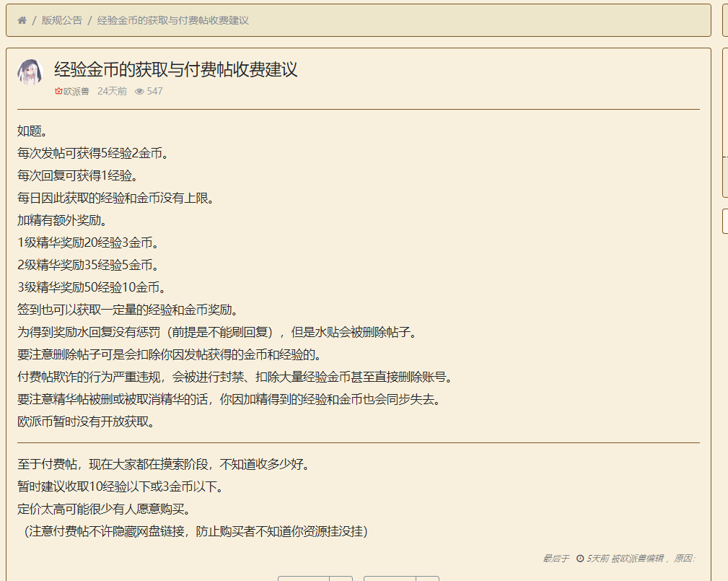Go to the forum home via breadcrumb house icon
The height and width of the screenshot is (581, 728).
coord(22,20)
